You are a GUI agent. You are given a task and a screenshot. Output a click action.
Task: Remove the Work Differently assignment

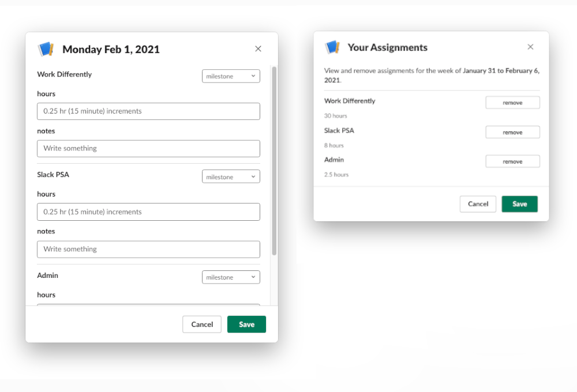coord(512,102)
